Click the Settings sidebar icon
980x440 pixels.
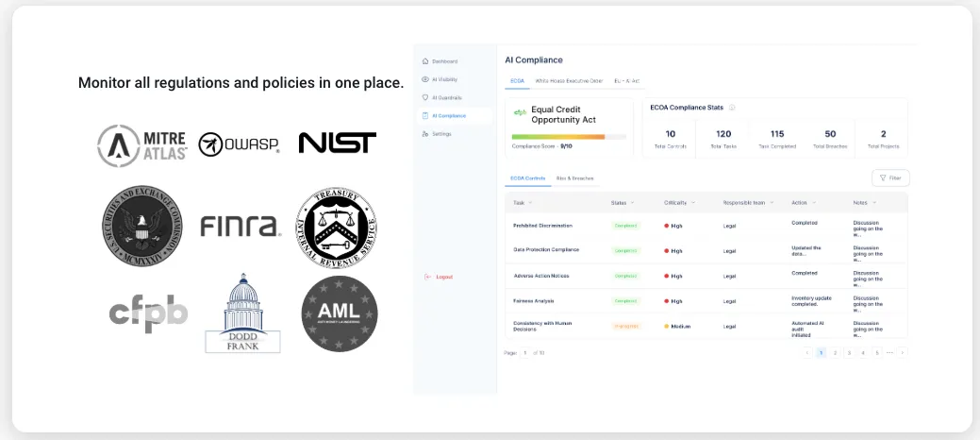pos(425,134)
